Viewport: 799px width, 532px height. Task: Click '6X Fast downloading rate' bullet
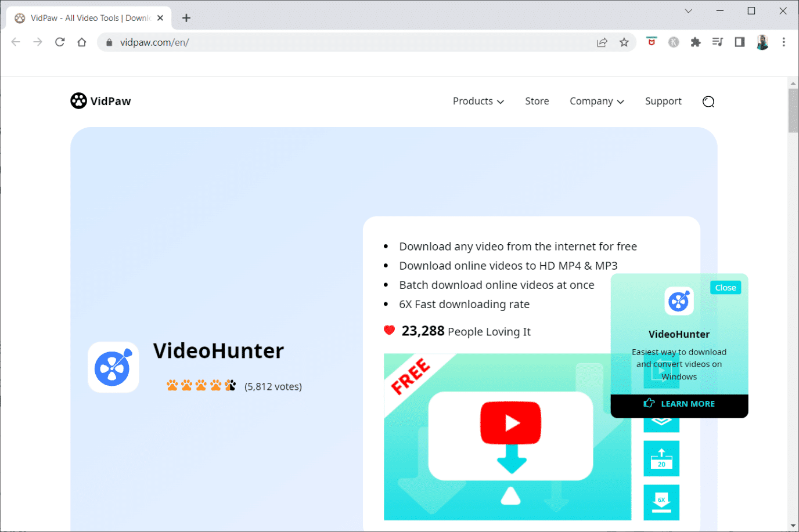(464, 304)
